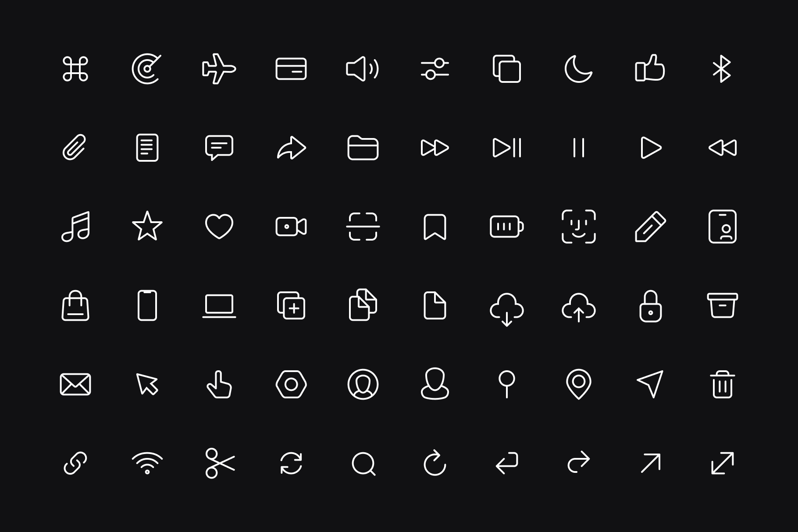
Task: Select the thumbs up icon
Action: point(650,68)
